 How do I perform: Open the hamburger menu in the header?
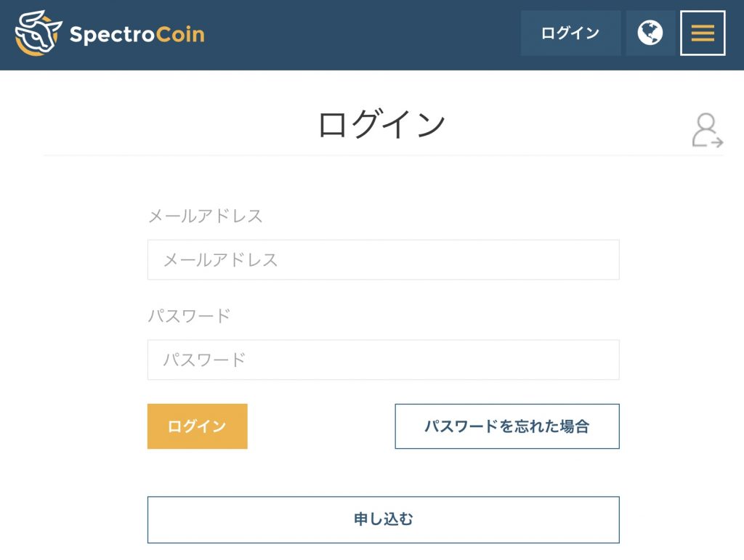703,33
